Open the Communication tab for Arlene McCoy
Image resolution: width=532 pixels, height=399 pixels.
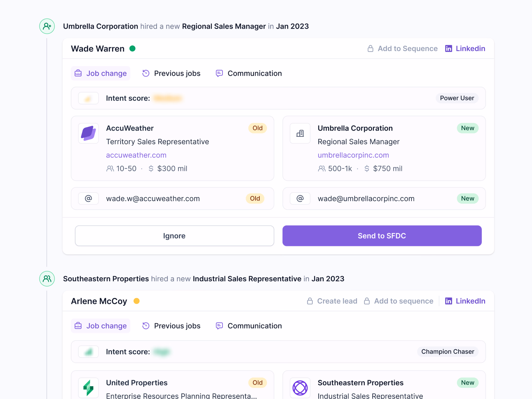point(249,326)
